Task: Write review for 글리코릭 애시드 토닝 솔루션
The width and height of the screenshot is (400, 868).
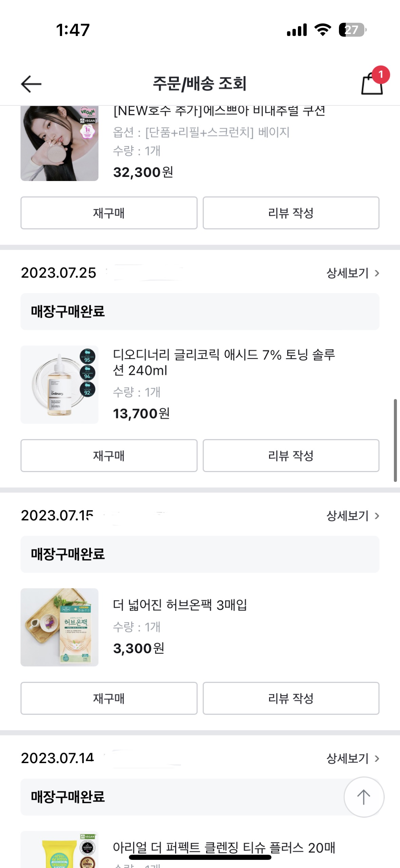Action: (x=291, y=456)
